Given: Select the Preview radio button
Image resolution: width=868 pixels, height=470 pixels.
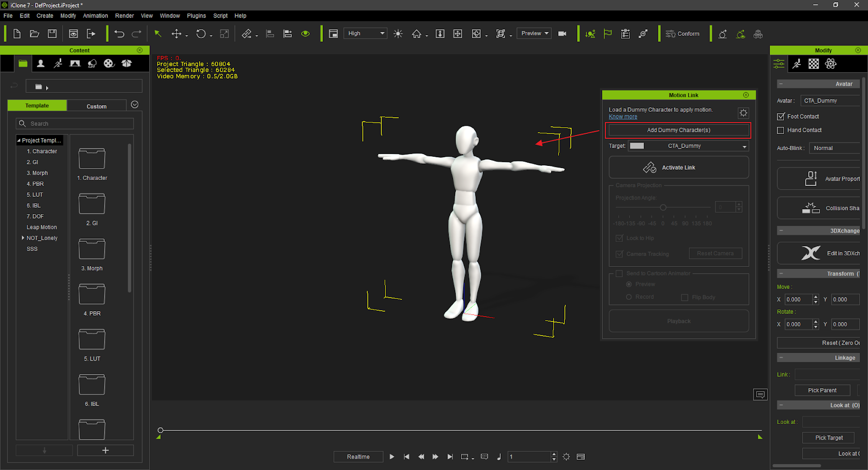Looking at the screenshot, I should tap(629, 284).
